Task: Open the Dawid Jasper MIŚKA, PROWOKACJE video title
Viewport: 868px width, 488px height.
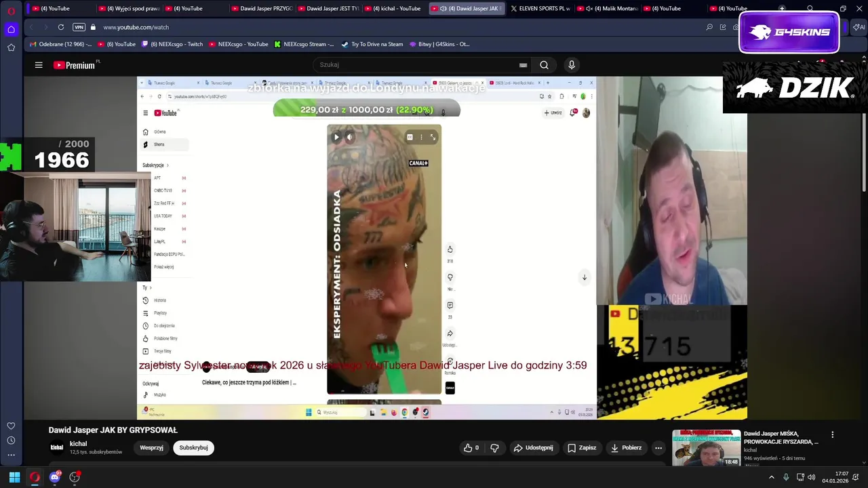Action: coord(781,437)
